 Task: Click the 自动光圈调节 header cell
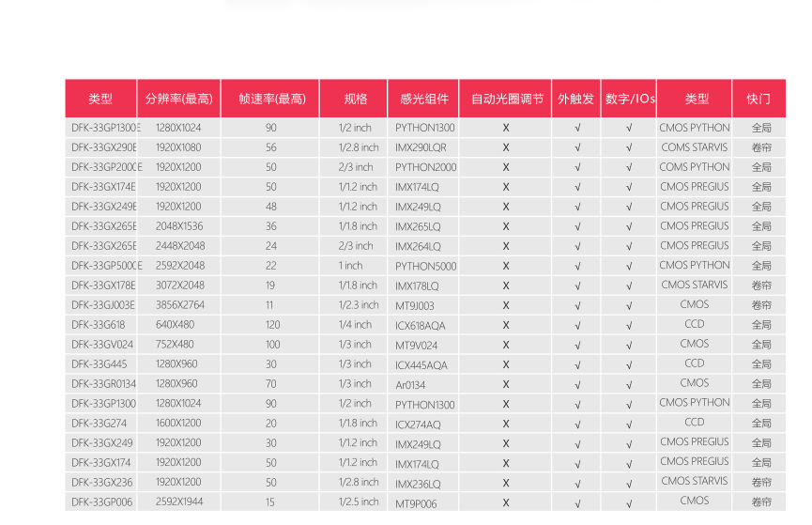[x=506, y=99]
